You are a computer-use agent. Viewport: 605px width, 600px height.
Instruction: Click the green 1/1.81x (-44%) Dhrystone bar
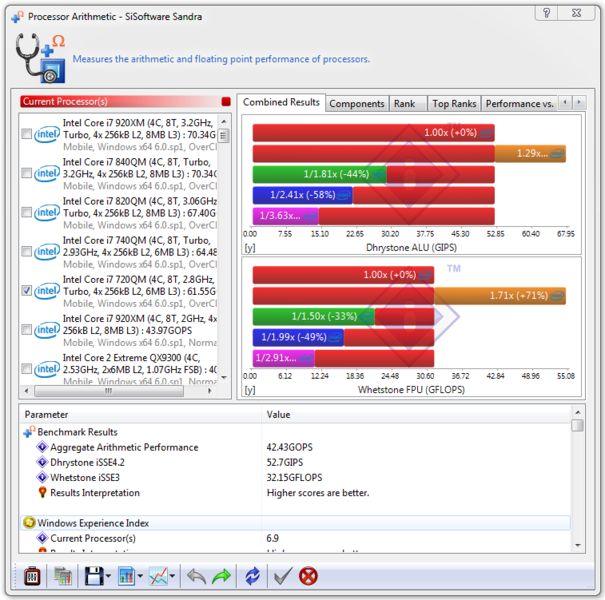click(319, 174)
